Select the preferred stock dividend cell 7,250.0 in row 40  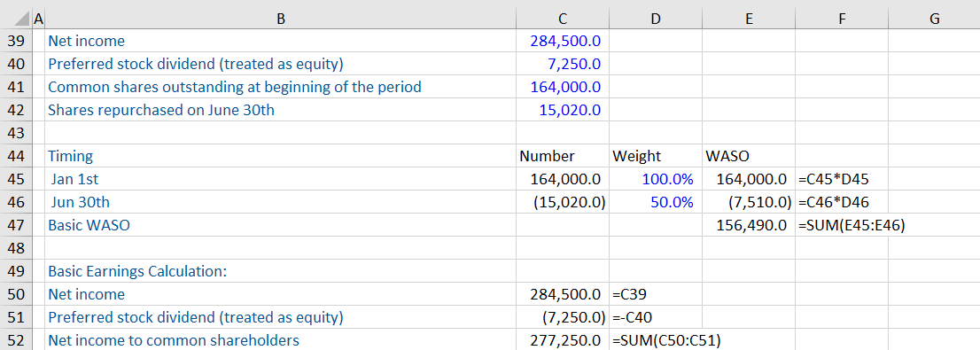click(563, 64)
